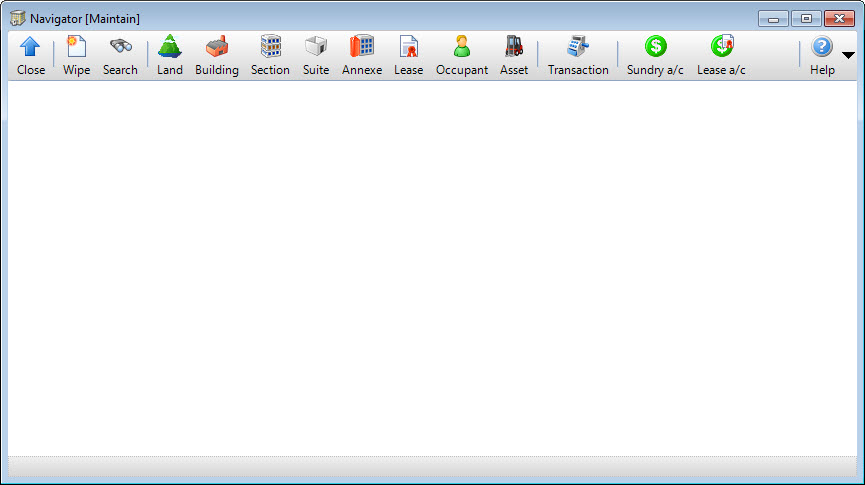Open the Land tree icon
The width and height of the screenshot is (865, 485).
(x=169, y=47)
